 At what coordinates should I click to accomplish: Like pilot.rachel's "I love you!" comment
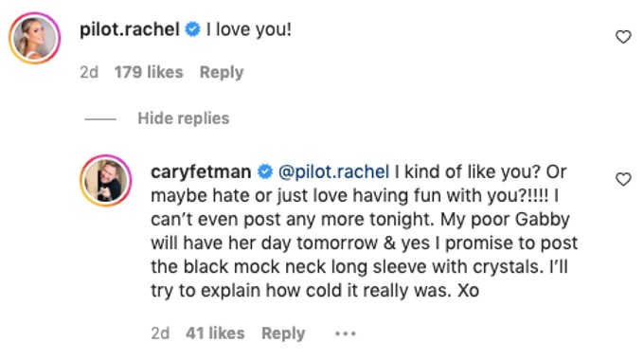pos(623,37)
